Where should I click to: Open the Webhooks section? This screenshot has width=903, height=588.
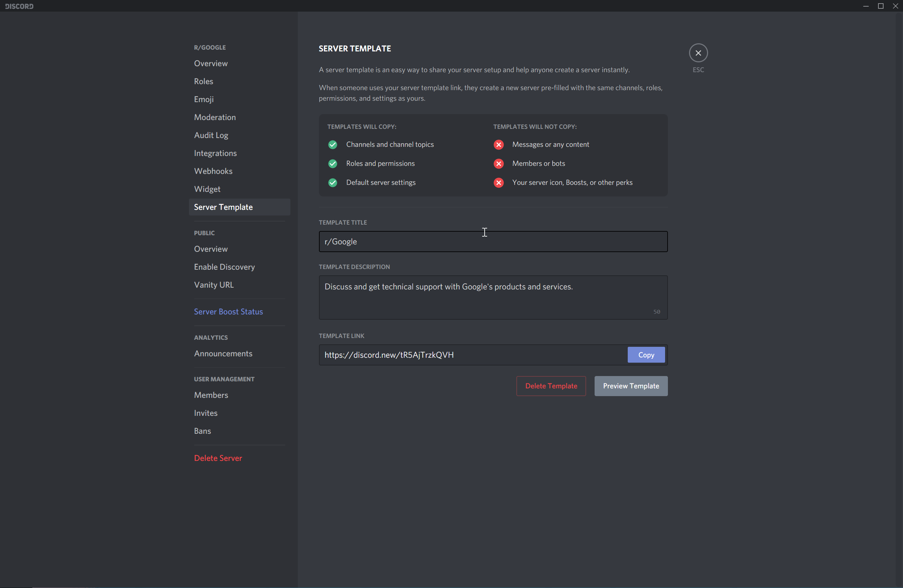(213, 171)
